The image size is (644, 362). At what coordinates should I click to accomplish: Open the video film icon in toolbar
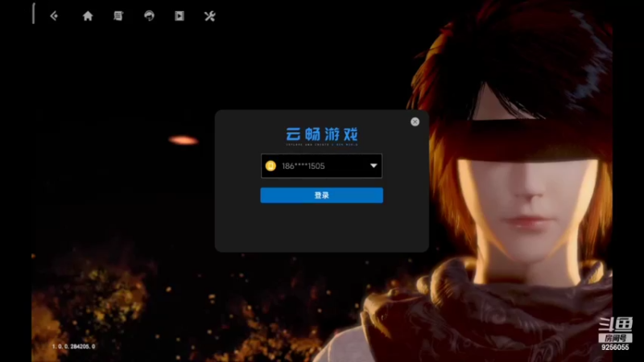180,16
